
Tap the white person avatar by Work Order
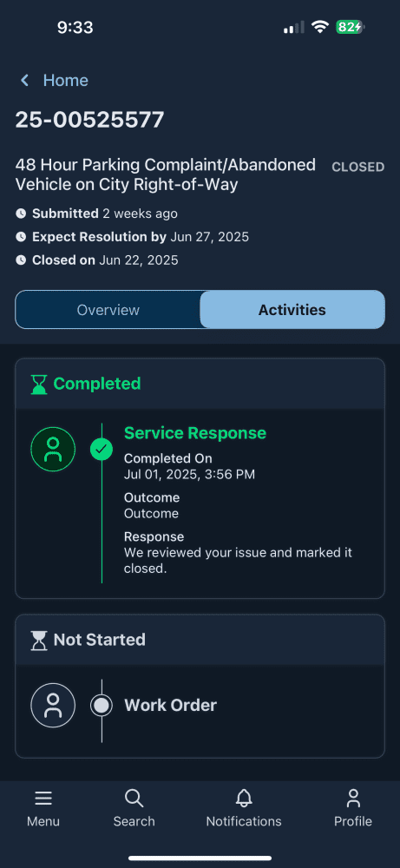coord(53,705)
